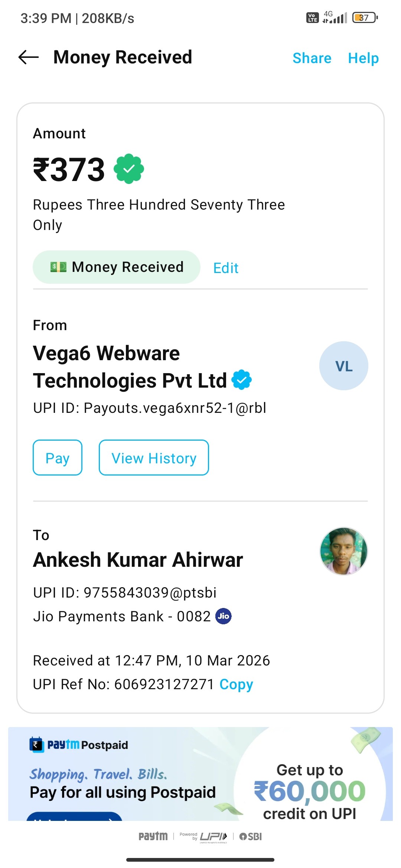401x868 pixels.
Task: Tap the back arrow icon
Action: coord(29,57)
